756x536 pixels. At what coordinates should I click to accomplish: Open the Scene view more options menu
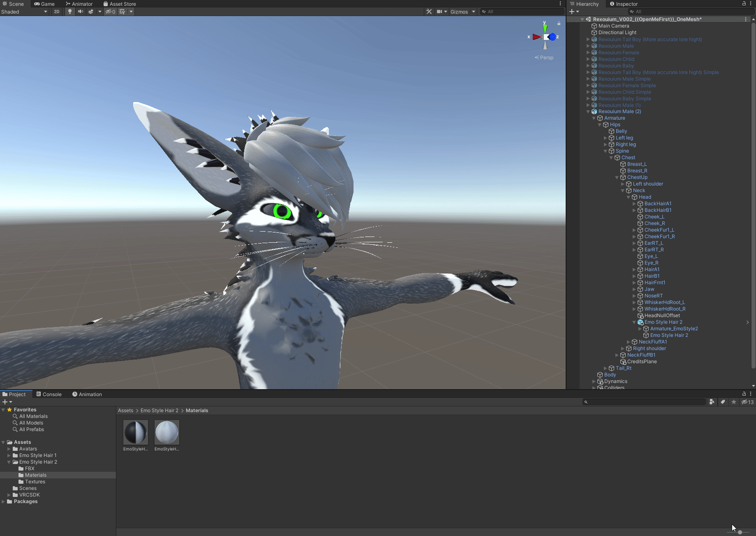point(560,4)
